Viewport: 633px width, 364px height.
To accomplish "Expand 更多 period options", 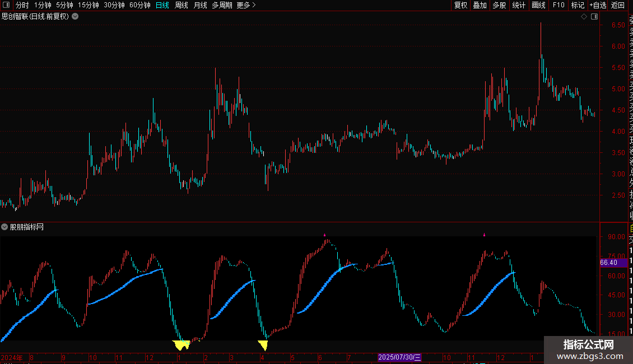I will tap(246, 5).
